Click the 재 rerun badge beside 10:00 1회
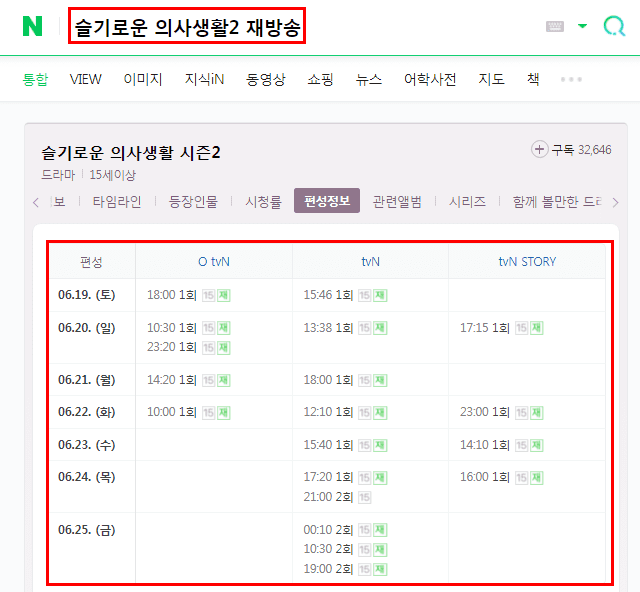 click(x=224, y=413)
